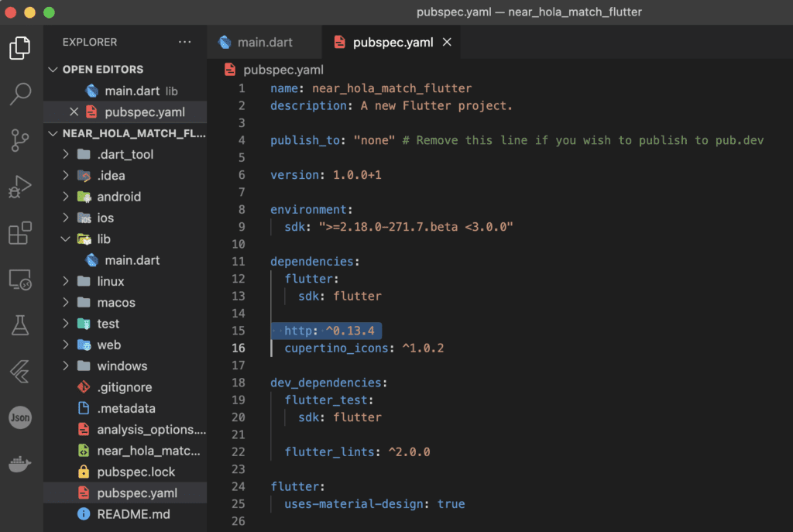793x532 pixels.
Task: Click line number 16 in gutter
Action: click(239, 348)
